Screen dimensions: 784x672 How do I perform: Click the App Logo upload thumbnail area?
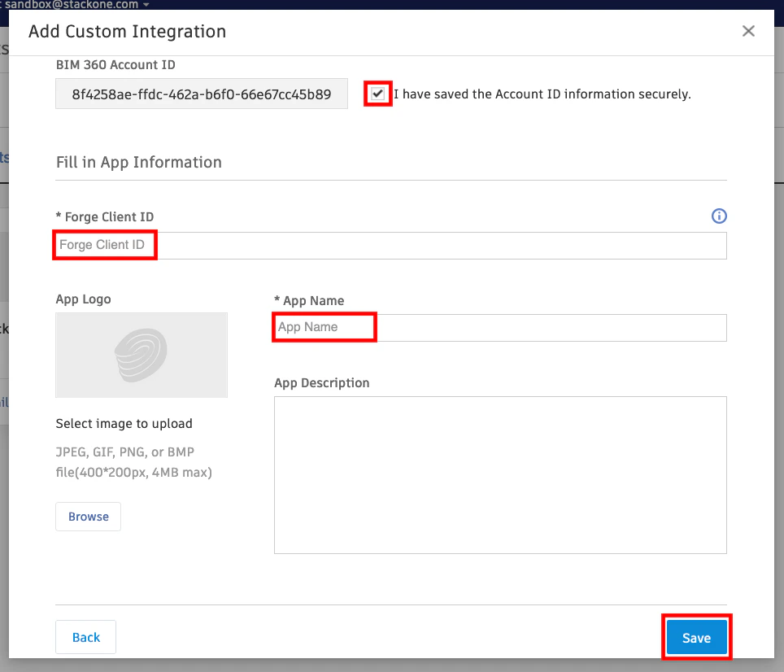pos(141,355)
